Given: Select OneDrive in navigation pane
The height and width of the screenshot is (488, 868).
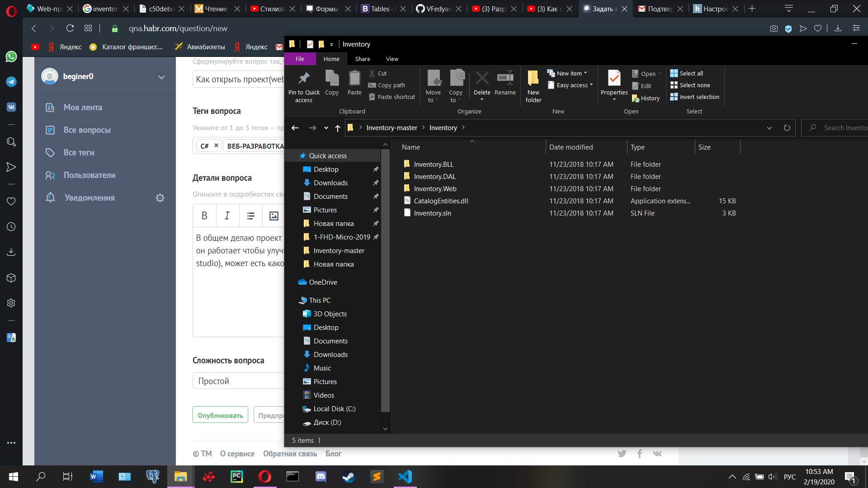Looking at the screenshot, I should pos(323,282).
